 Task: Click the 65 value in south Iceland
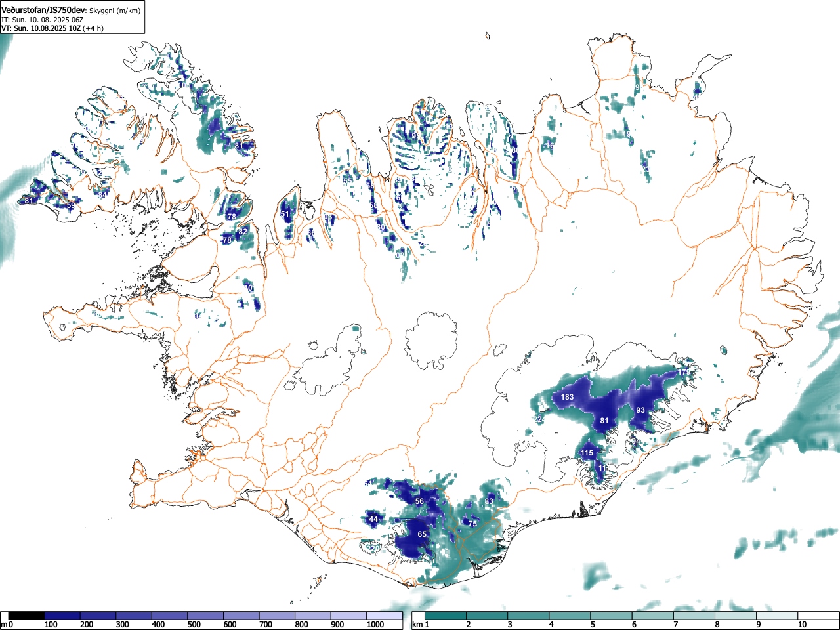click(422, 534)
